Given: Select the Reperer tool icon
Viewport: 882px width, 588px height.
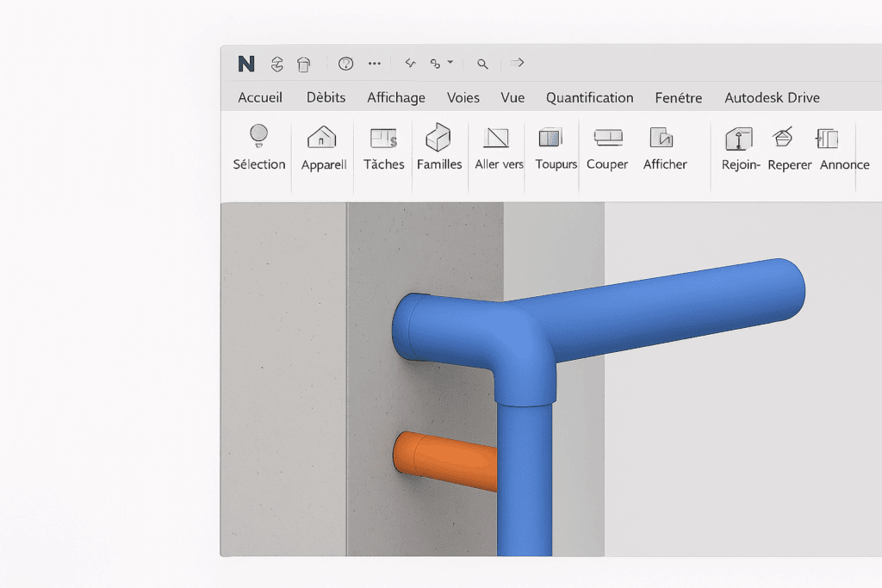Looking at the screenshot, I should coord(783,137).
